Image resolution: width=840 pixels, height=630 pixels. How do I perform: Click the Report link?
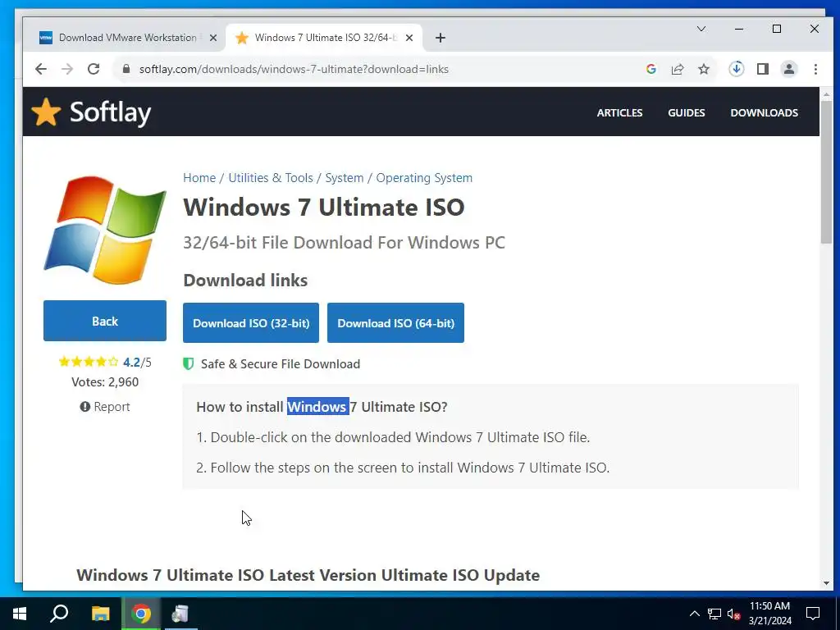point(105,407)
